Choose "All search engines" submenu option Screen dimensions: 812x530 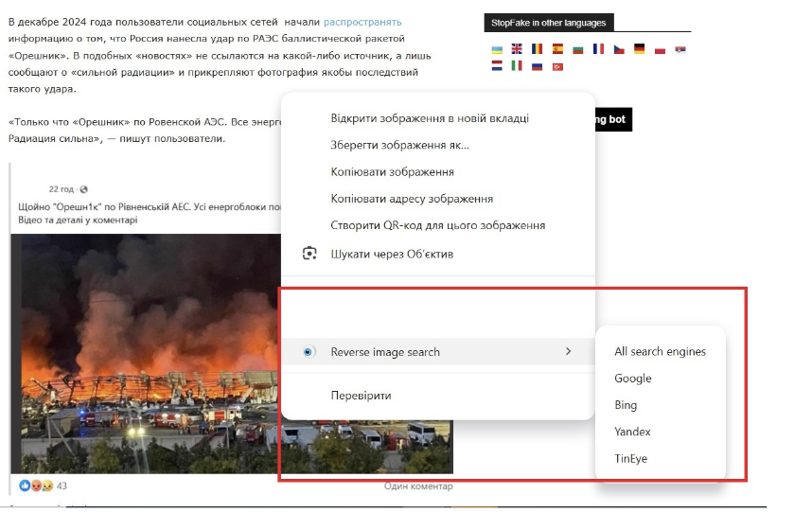click(660, 352)
